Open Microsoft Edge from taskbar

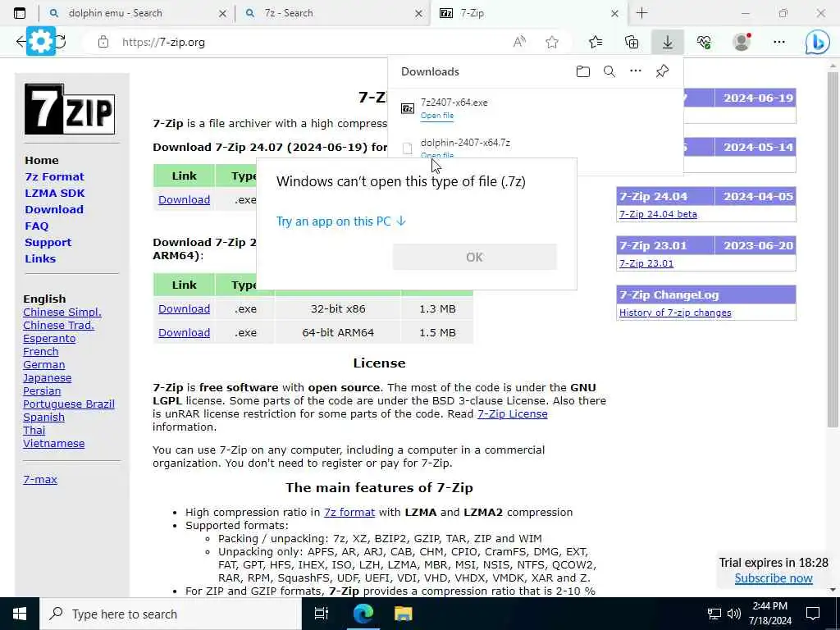(363, 614)
